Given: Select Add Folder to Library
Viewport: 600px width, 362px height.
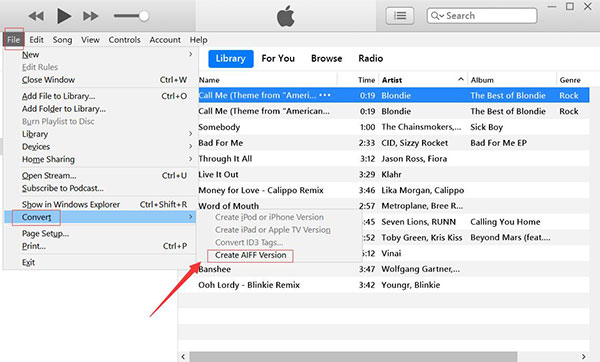Looking at the screenshot, I should tap(101, 109).
